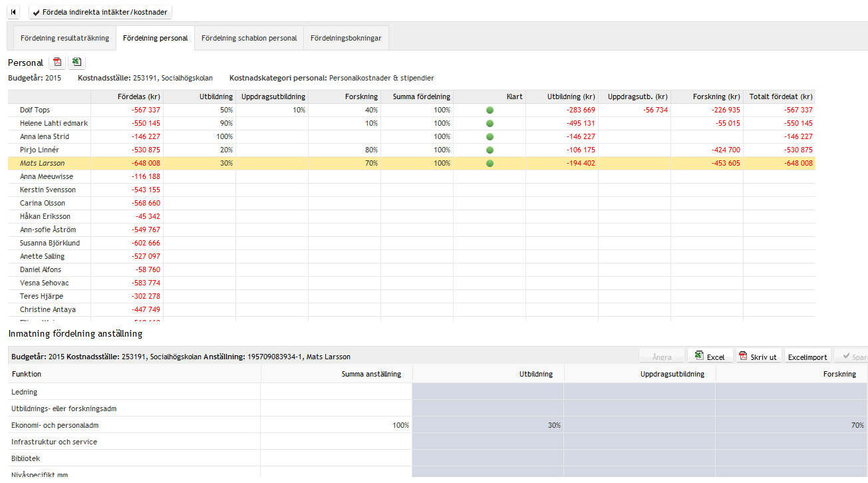Click Dolf Tops Uppdragsutbildning 10% cell
The width and height of the screenshot is (868, 483).
click(x=272, y=110)
